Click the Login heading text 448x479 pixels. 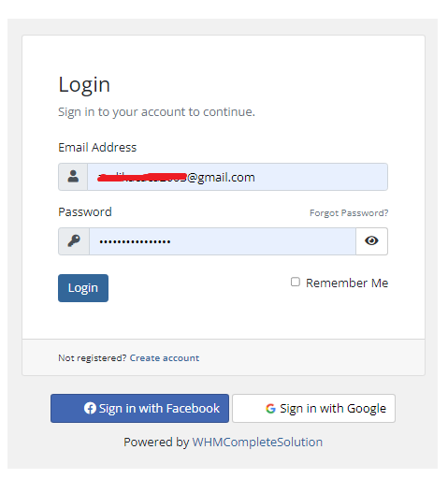click(84, 84)
